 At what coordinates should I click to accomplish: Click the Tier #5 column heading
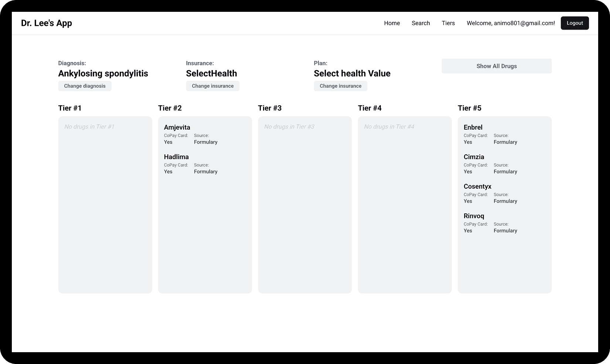pos(469,108)
